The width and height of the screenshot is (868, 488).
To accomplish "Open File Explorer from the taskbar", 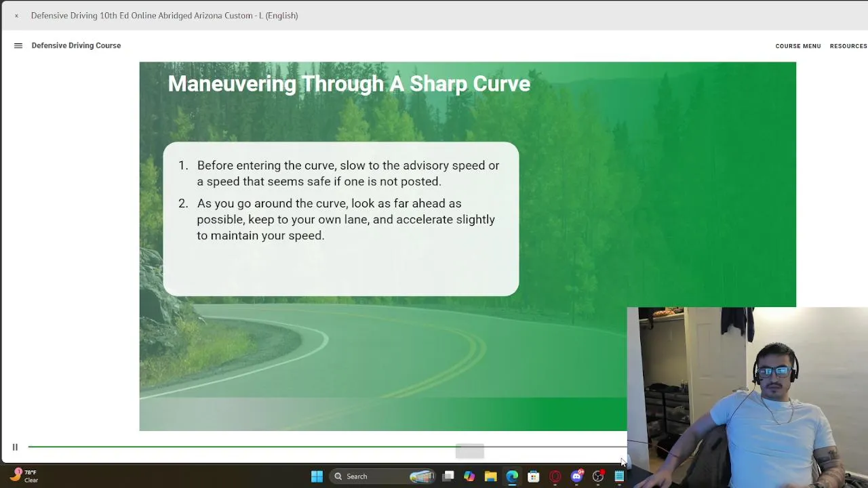I will tap(490, 476).
